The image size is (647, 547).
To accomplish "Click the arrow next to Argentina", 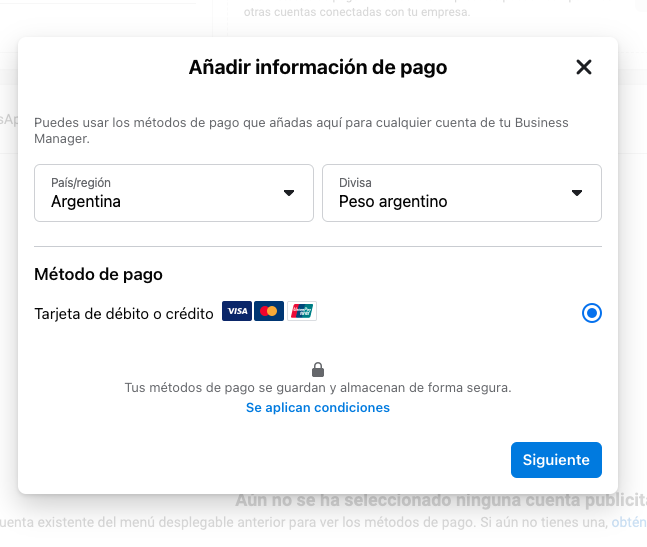I will tap(289, 193).
